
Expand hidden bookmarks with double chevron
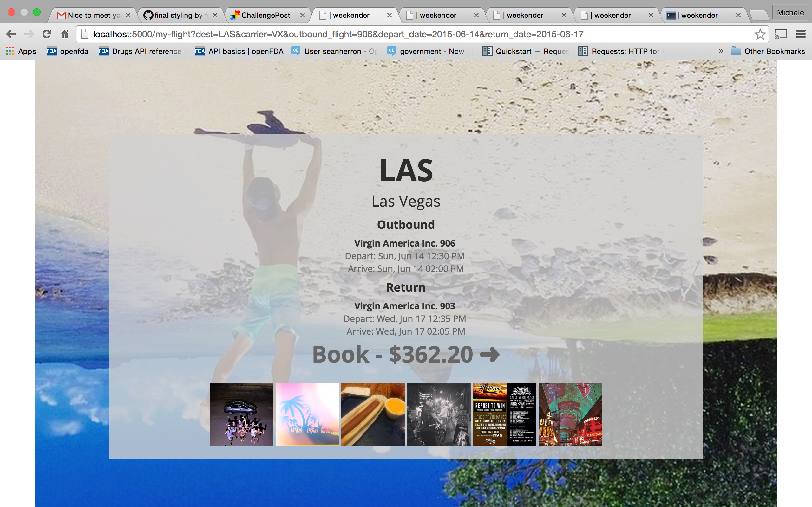721,51
